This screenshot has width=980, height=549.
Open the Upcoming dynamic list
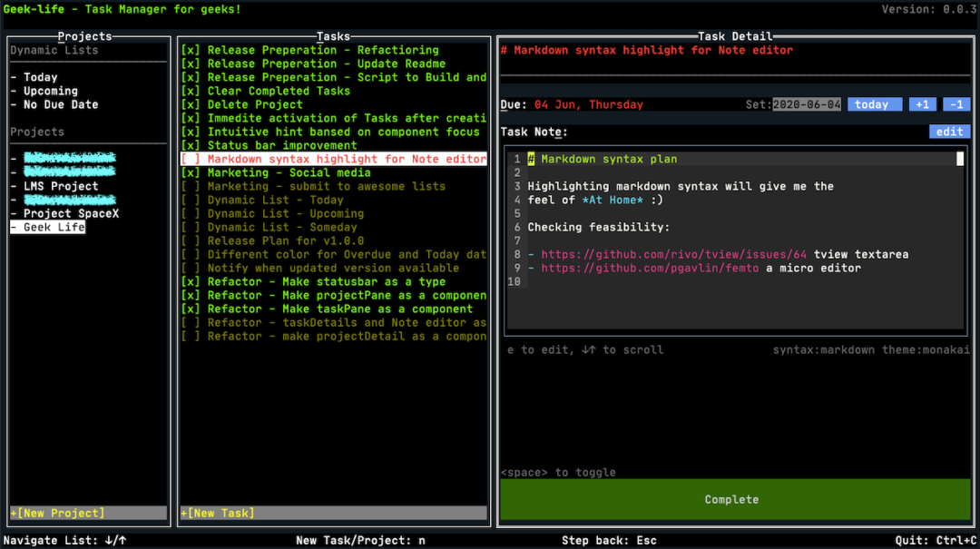tap(50, 91)
